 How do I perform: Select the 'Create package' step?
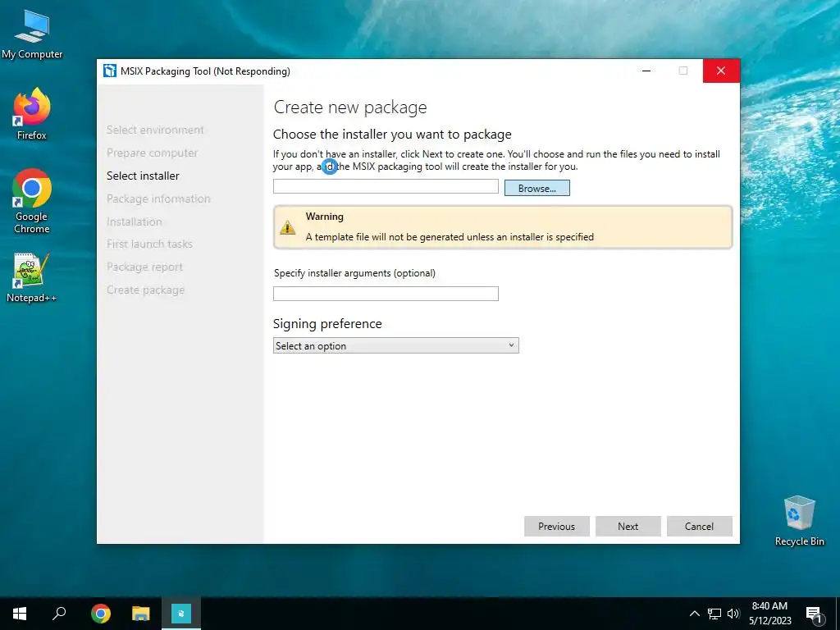click(x=145, y=290)
